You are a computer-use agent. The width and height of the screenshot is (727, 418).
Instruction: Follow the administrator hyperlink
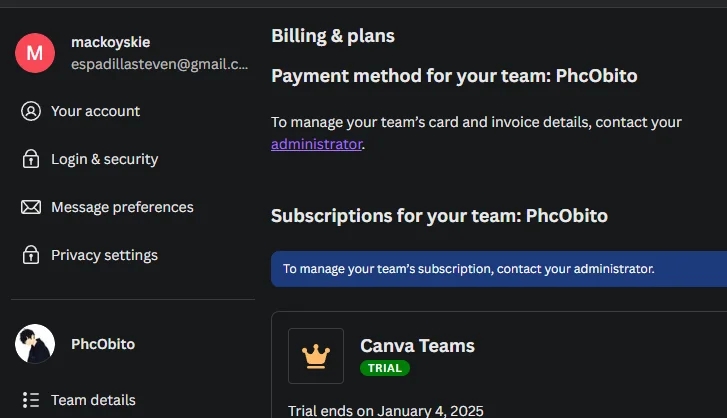pos(317,144)
